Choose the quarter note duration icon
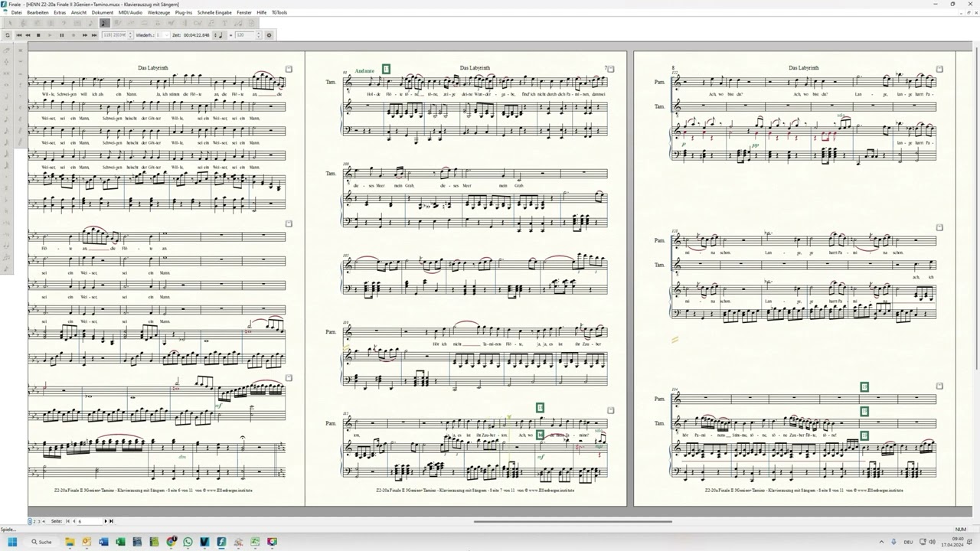The image size is (980, 551). [x=7, y=108]
